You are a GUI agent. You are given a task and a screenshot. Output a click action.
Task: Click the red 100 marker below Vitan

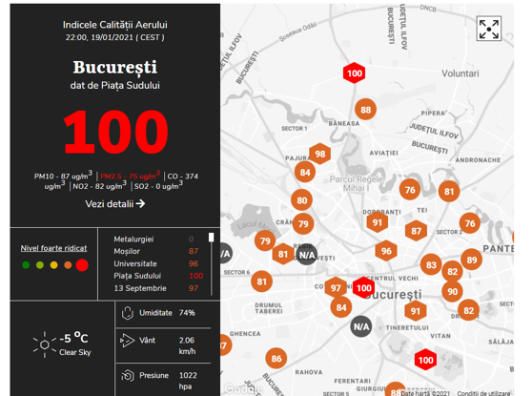[425, 360]
